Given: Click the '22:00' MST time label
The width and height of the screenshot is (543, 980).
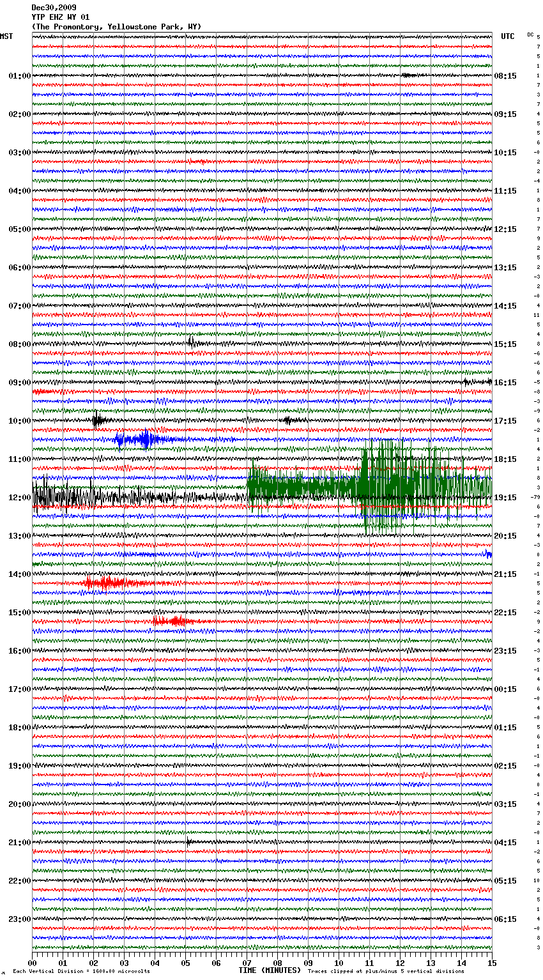Looking at the screenshot, I should [20, 881].
